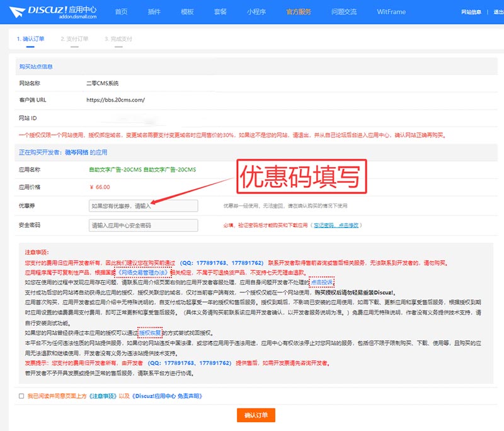The width and height of the screenshot is (504, 431).
Task: Select the 3. 完成支付 step tab
Action: click(x=118, y=39)
